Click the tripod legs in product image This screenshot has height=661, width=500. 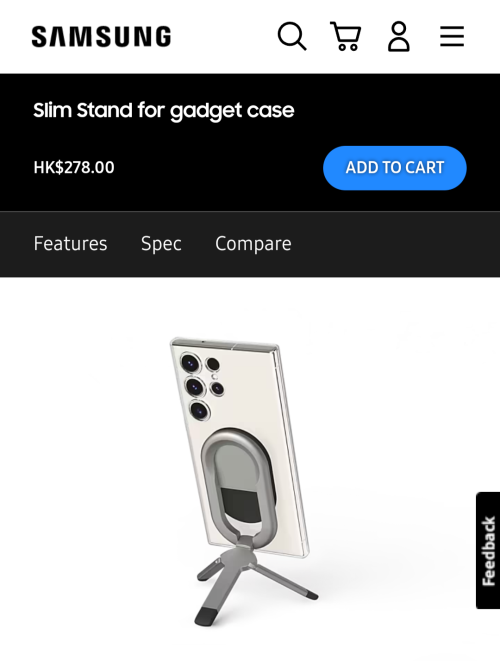click(255, 584)
